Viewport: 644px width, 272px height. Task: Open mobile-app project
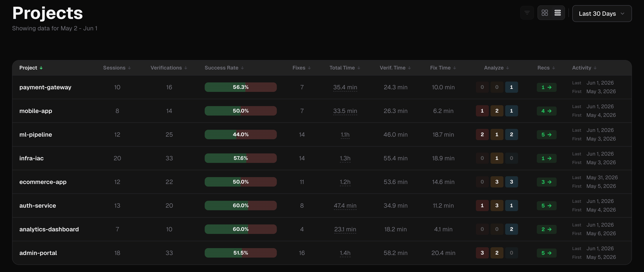click(36, 111)
